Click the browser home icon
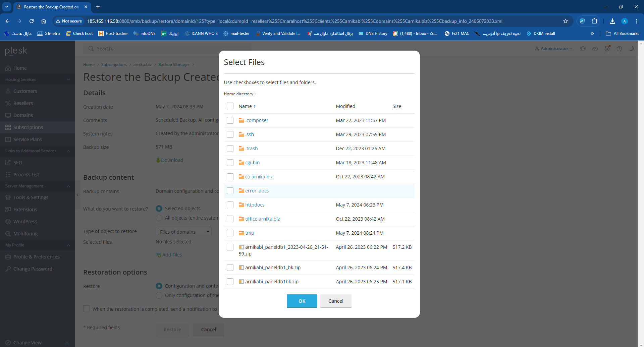 [x=44, y=21]
